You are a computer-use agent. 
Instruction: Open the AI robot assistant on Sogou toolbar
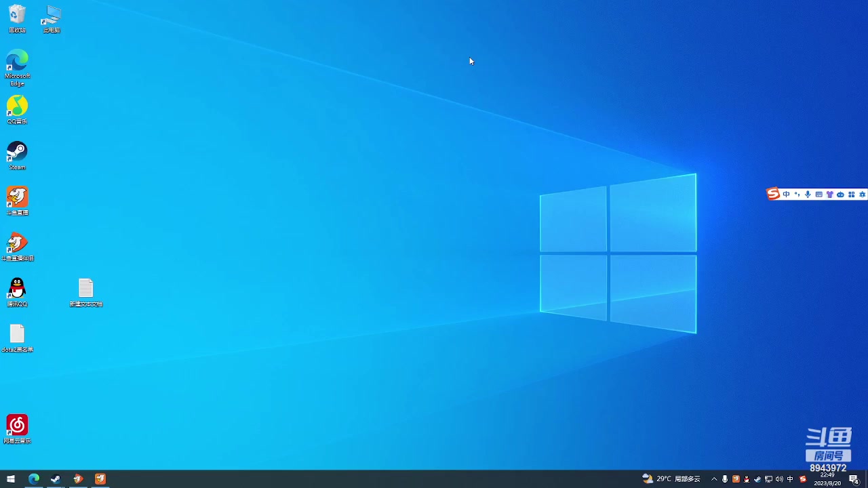pyautogui.click(x=840, y=195)
